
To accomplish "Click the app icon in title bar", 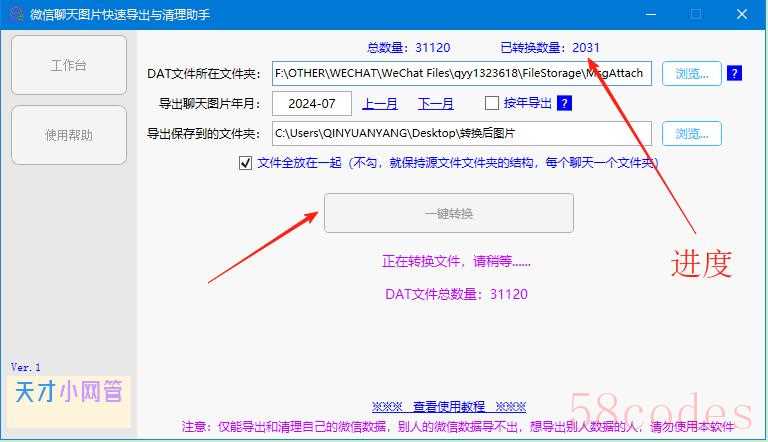I will pyautogui.click(x=16, y=14).
